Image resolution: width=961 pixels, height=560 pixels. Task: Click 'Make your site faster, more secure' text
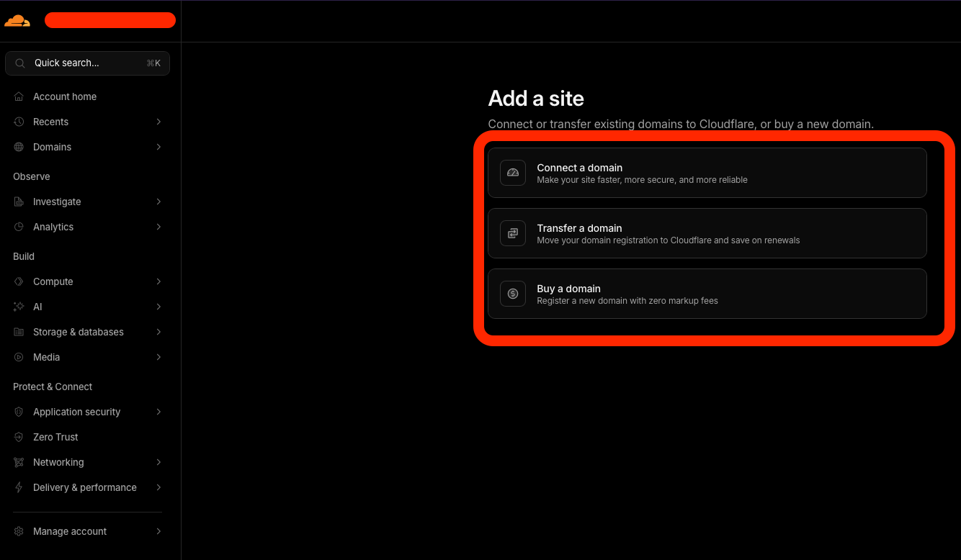click(x=643, y=180)
